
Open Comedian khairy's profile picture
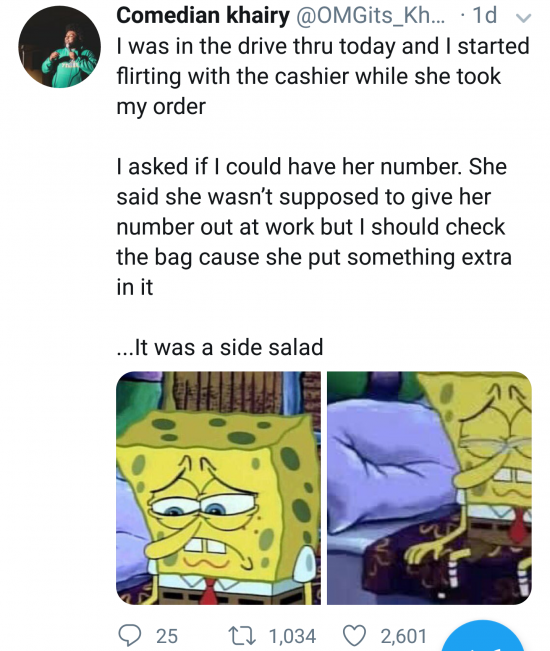pyautogui.click(x=59, y=47)
